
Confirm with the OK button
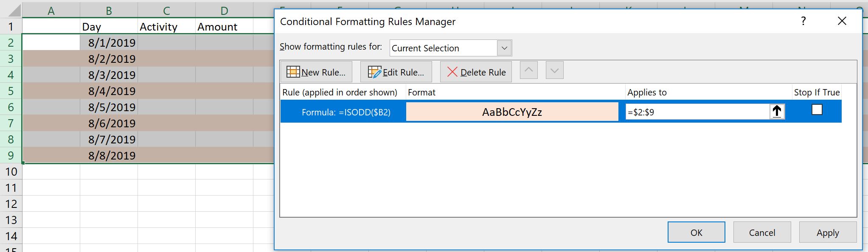click(696, 232)
